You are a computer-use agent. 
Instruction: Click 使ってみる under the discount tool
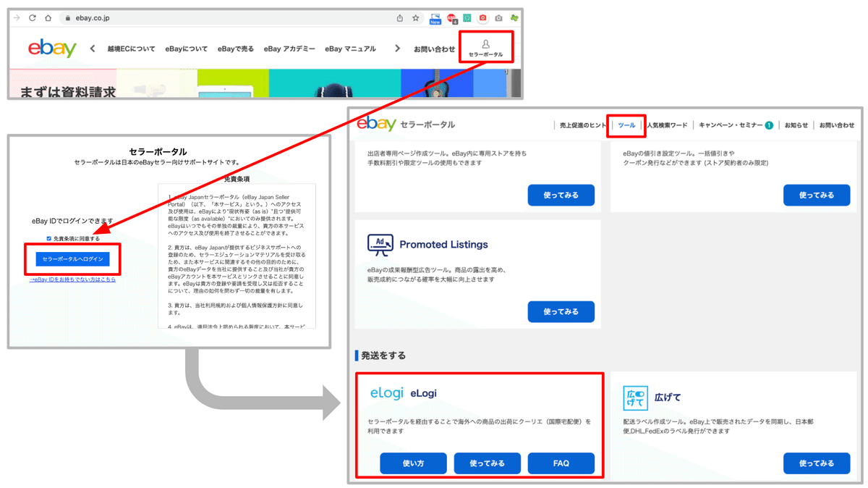[817, 195]
